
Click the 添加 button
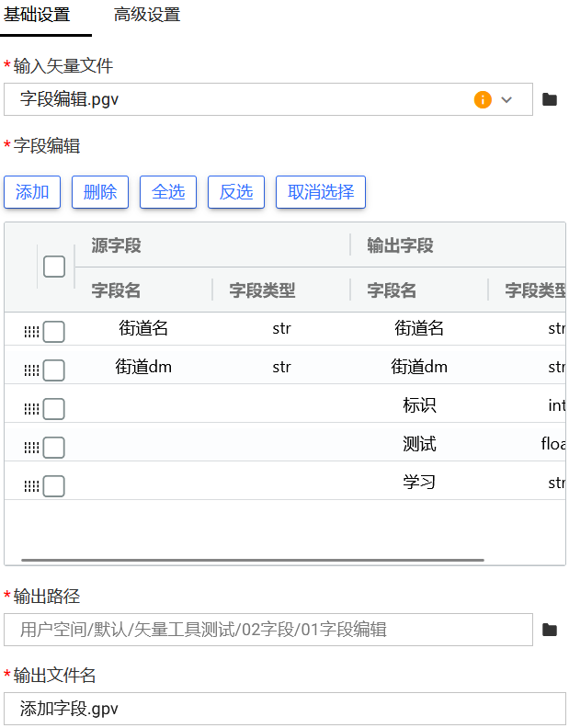(x=32, y=192)
